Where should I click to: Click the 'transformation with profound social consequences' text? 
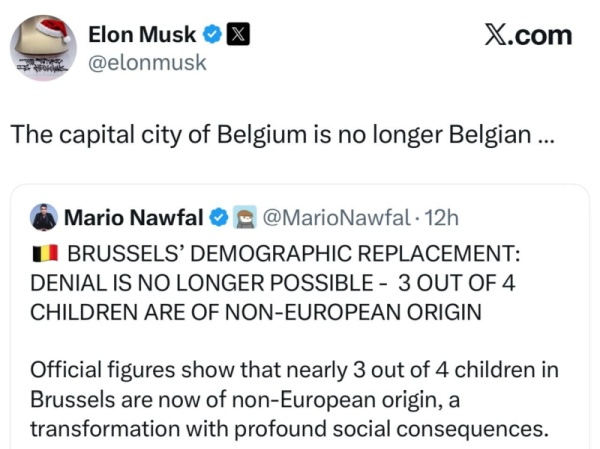pos(290,429)
